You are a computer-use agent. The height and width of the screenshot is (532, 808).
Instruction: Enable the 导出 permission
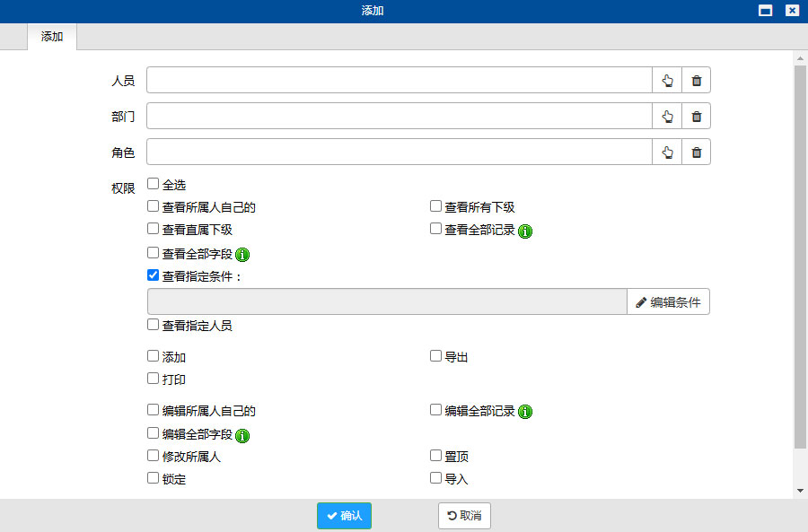click(x=435, y=356)
